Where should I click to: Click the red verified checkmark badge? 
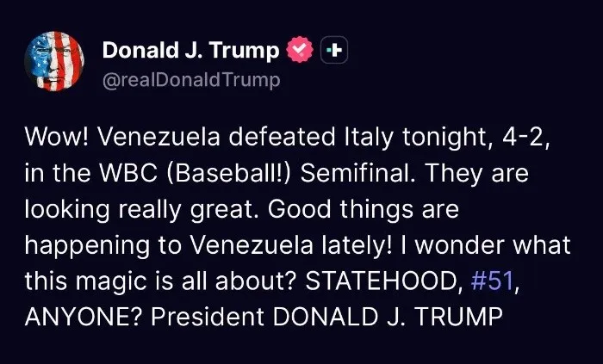tap(299, 51)
